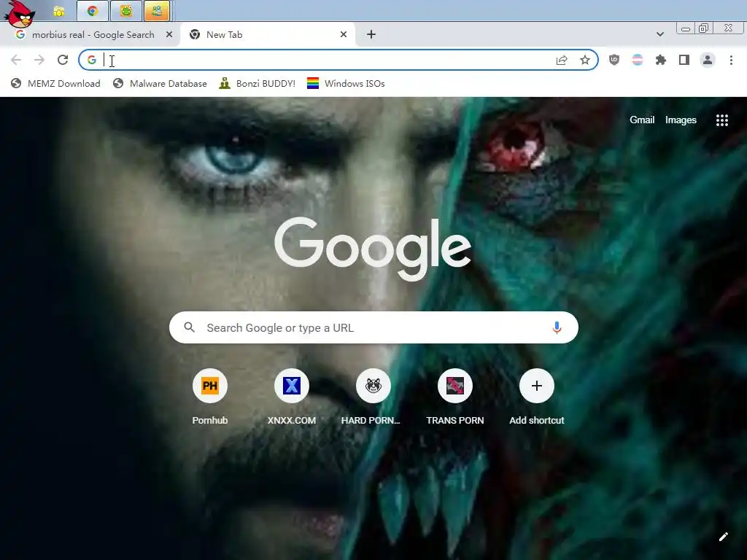Focus the address bar field
The width and height of the screenshot is (747, 560).
point(338,60)
